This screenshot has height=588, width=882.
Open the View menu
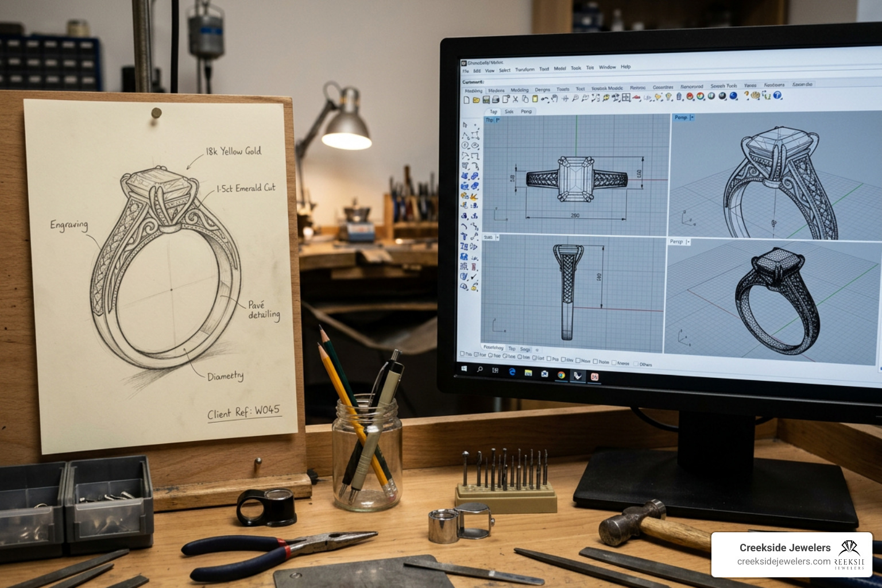point(490,71)
